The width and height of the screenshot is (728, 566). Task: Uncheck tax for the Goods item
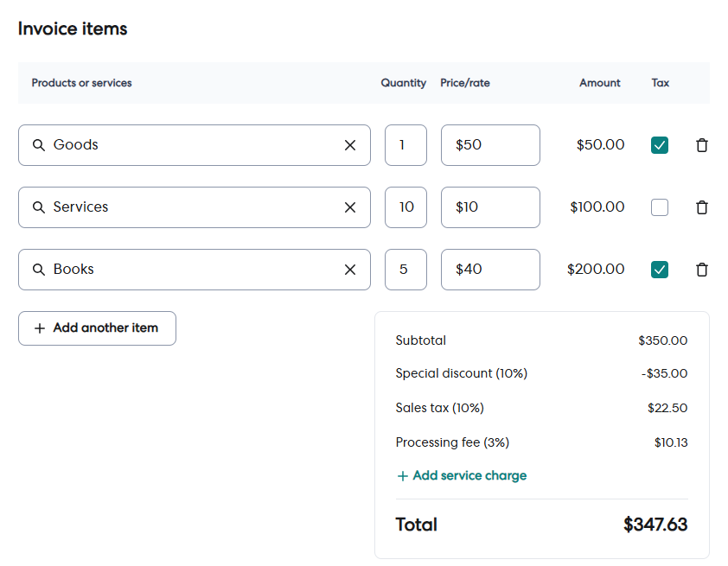pos(660,145)
